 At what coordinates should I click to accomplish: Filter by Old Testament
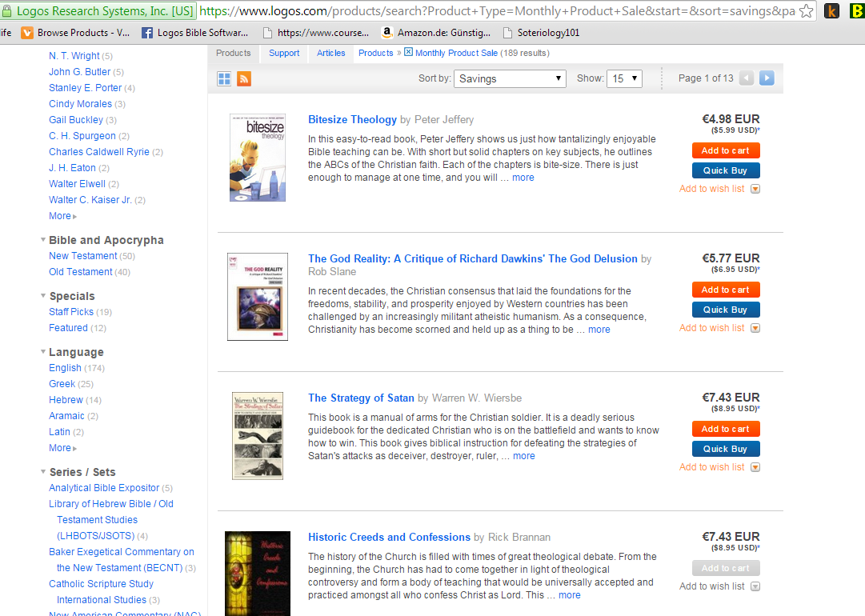pos(81,272)
